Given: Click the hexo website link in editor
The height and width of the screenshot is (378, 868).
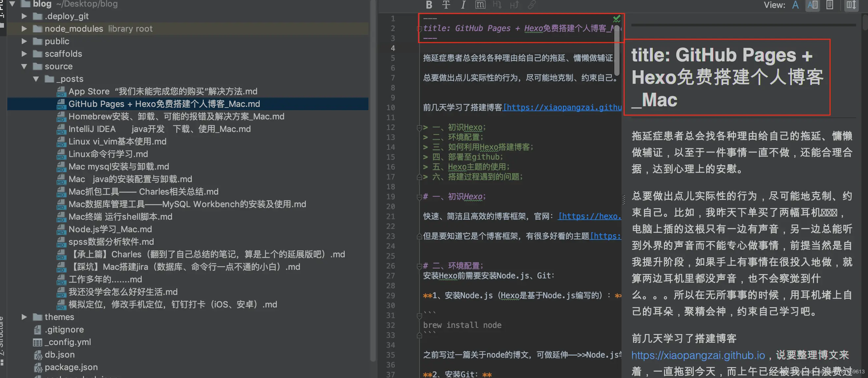Looking at the screenshot, I should coord(590,216).
